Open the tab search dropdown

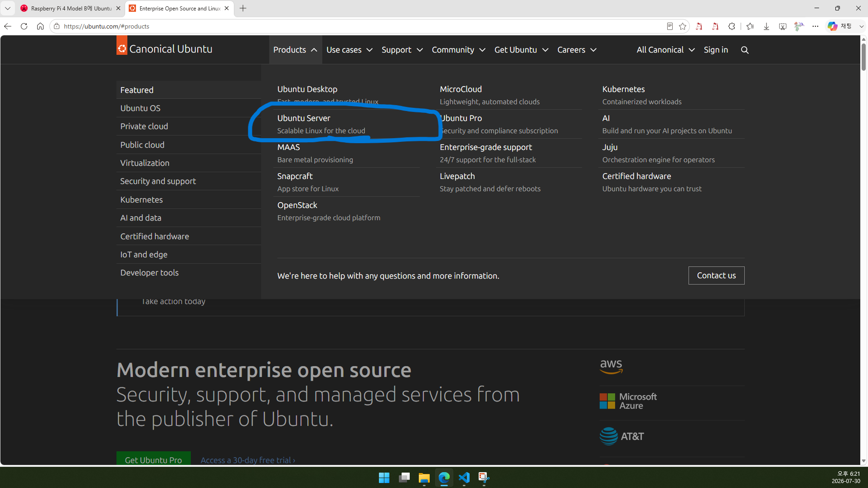[x=8, y=8]
